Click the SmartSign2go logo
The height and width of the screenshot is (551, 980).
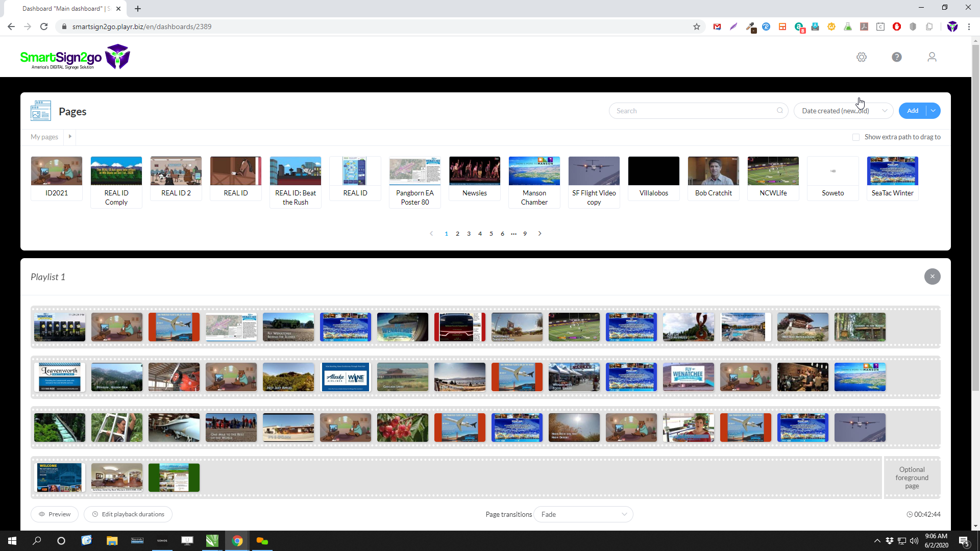75,57
